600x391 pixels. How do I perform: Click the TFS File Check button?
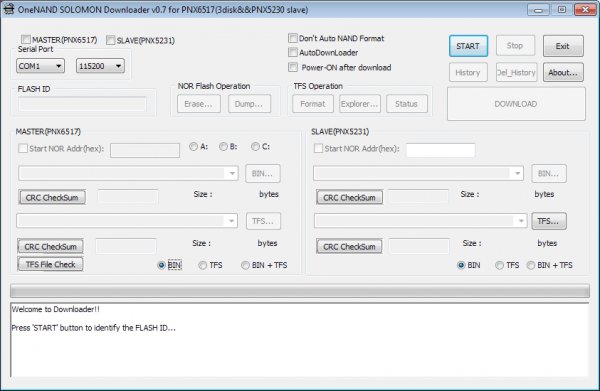point(50,264)
